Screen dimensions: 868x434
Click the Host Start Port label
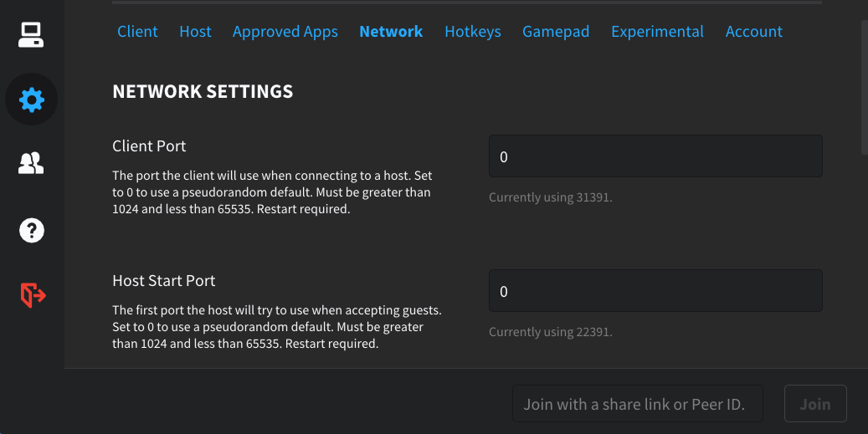(164, 281)
